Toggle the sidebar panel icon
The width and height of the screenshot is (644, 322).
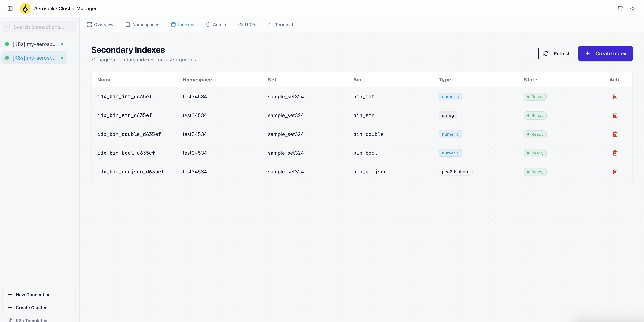[10, 8]
